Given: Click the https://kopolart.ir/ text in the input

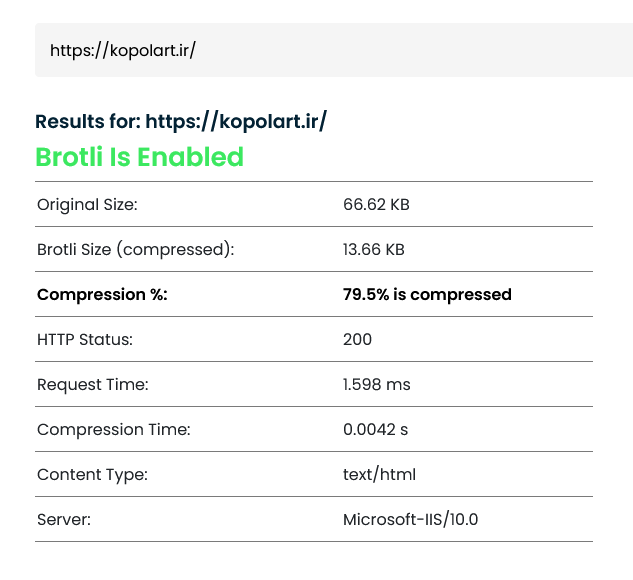Looking at the screenshot, I should [x=122, y=50].
